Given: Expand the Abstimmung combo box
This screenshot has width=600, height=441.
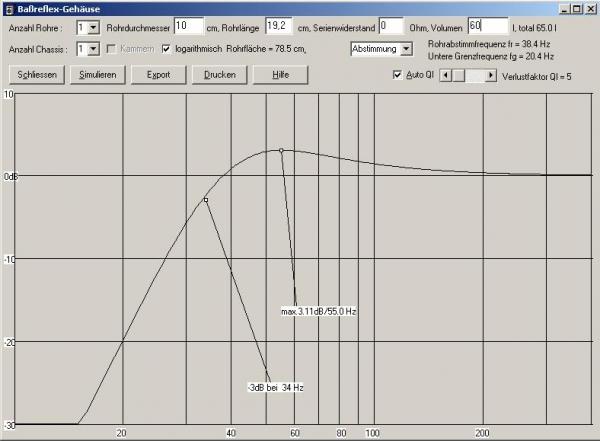Looking at the screenshot, I should 405,48.
